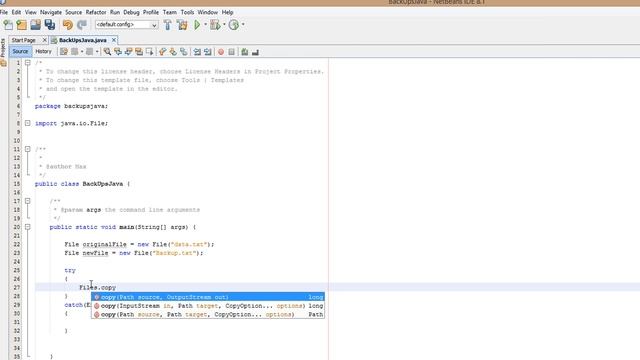The image size is (640, 360).
Task: Click the Comment code icon
Action: [x=244, y=52]
